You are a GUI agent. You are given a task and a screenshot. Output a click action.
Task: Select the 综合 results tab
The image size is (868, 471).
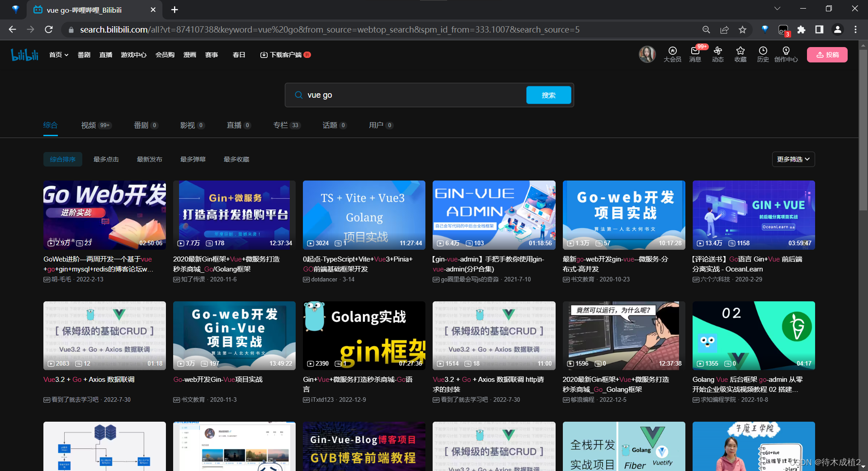click(x=51, y=125)
